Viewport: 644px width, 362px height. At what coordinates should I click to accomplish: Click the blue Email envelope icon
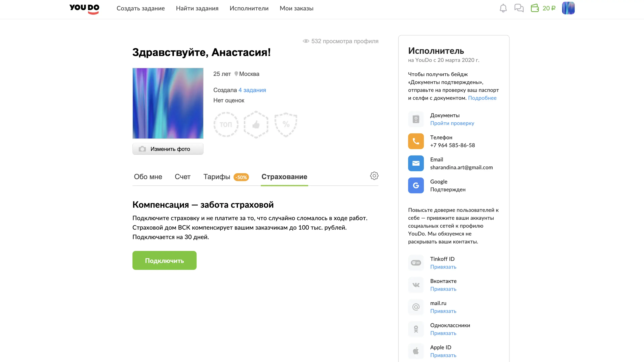pyautogui.click(x=416, y=163)
